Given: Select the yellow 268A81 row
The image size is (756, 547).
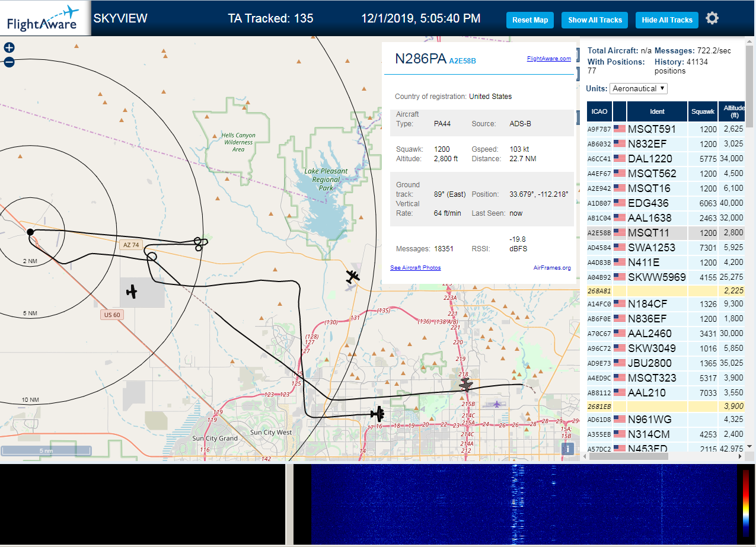Looking at the screenshot, I should click(x=666, y=290).
